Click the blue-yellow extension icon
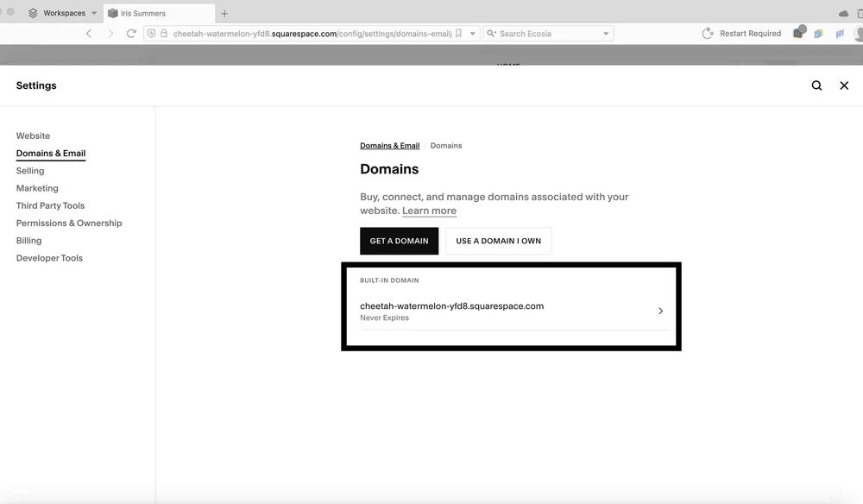The width and height of the screenshot is (863, 504). [818, 34]
